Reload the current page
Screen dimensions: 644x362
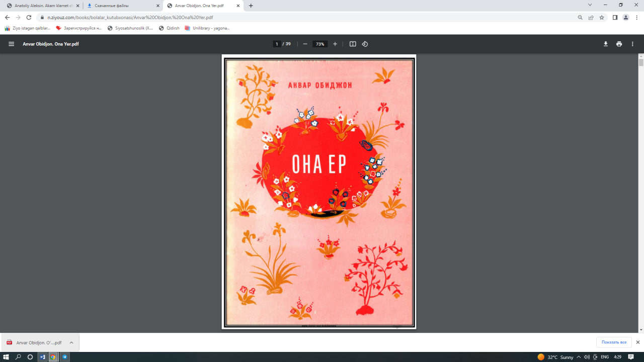point(29,17)
